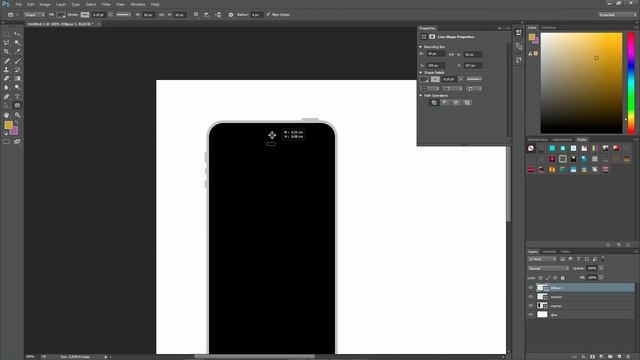Screen dimensions: 640x360
Task: Open the layer Kind filter dropdown
Action: tap(542, 259)
